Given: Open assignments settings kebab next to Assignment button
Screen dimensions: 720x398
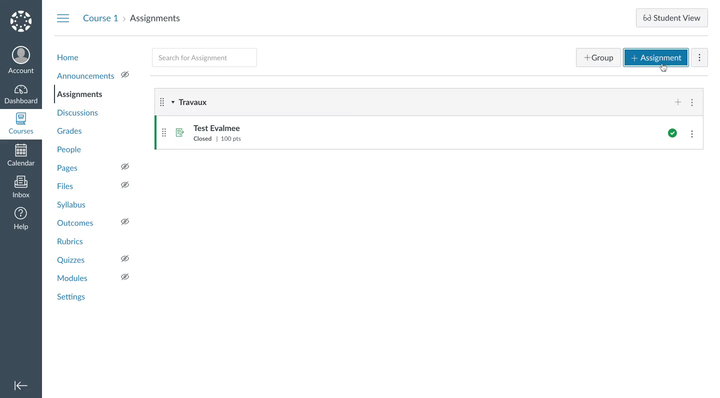Looking at the screenshot, I should tap(699, 57).
